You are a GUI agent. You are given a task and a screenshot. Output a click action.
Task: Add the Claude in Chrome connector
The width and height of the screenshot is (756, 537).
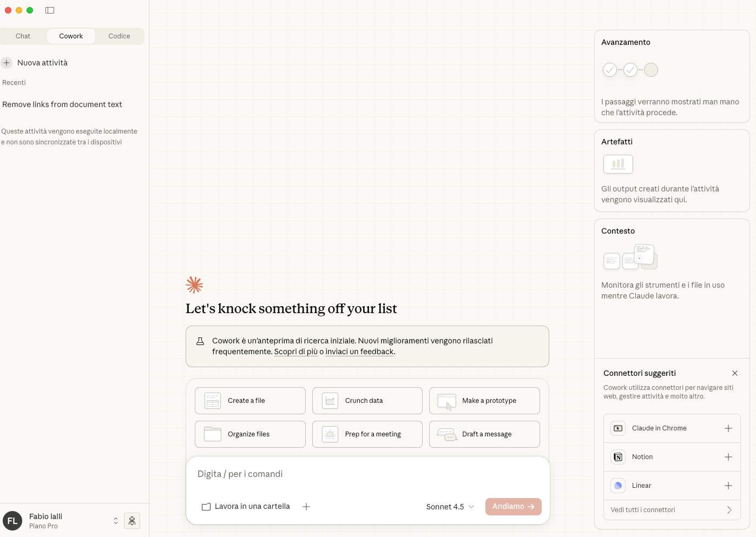[x=728, y=428]
